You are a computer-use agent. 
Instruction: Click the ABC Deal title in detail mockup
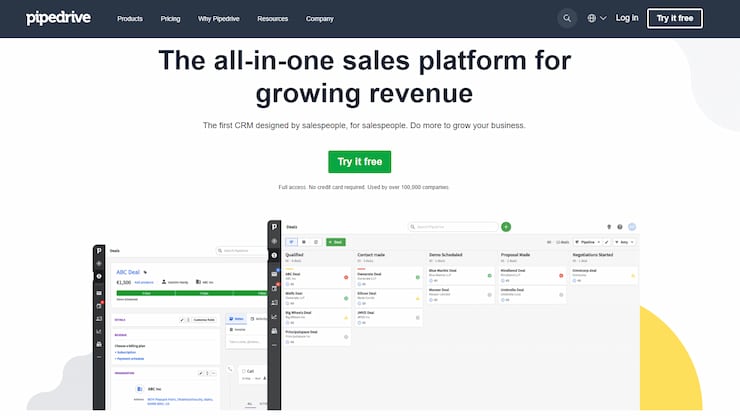click(128, 272)
